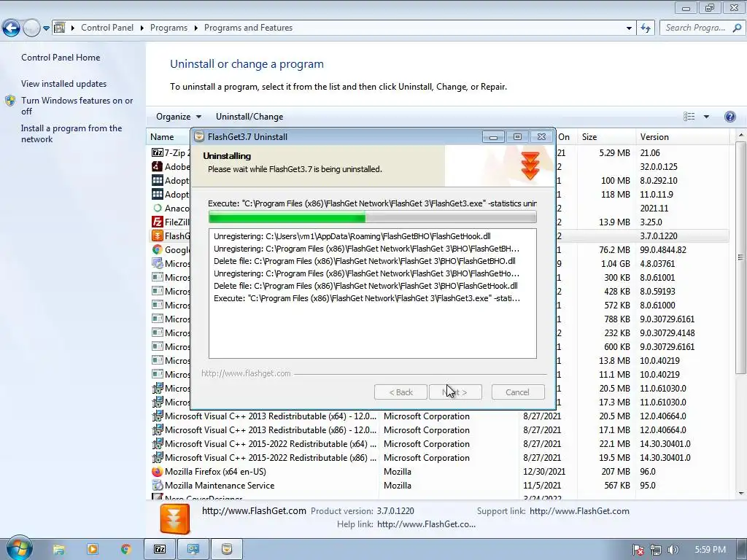Click the 1.04 GB size cell

coord(614,263)
